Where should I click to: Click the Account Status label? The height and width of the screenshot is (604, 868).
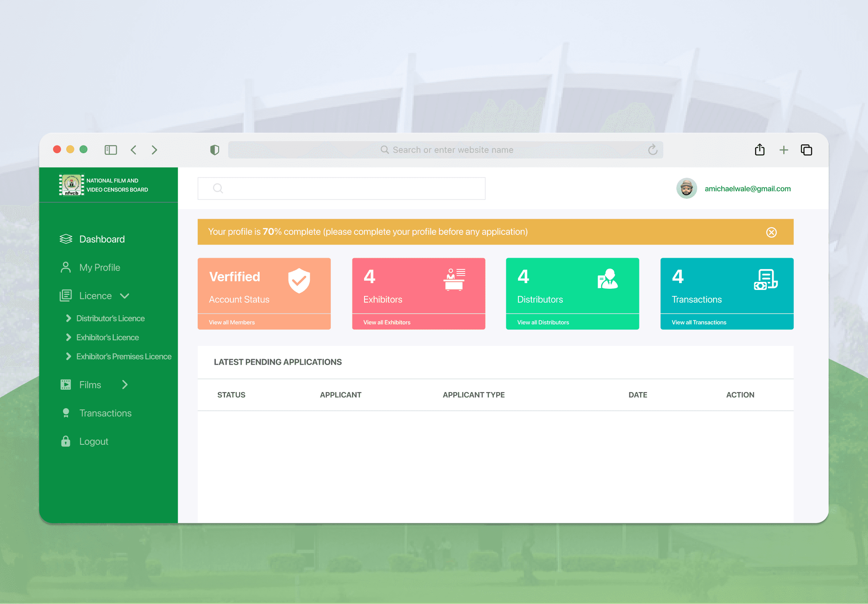(239, 300)
